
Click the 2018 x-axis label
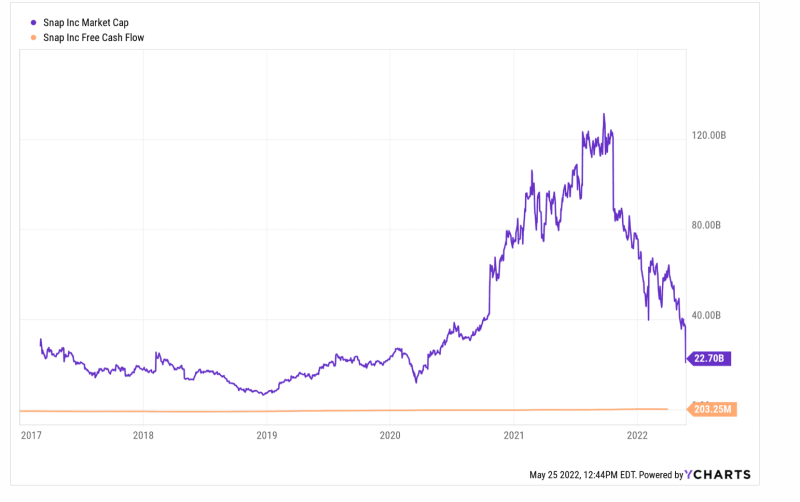(x=143, y=435)
